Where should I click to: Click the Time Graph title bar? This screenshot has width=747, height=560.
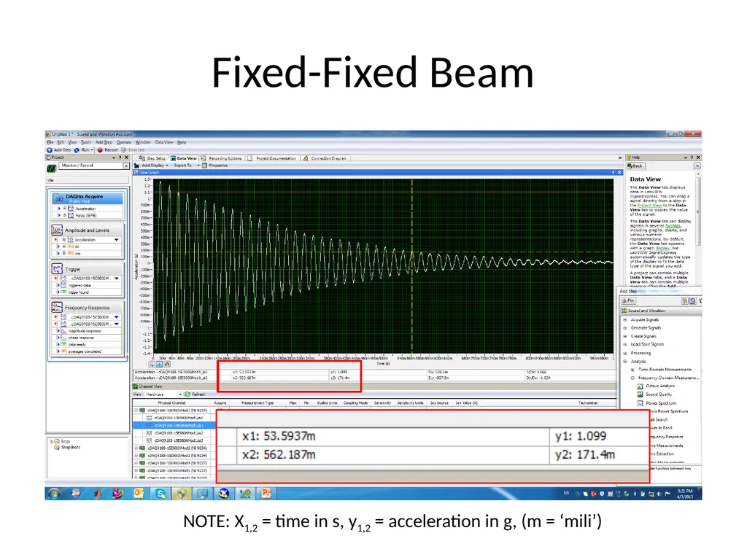coord(376,172)
